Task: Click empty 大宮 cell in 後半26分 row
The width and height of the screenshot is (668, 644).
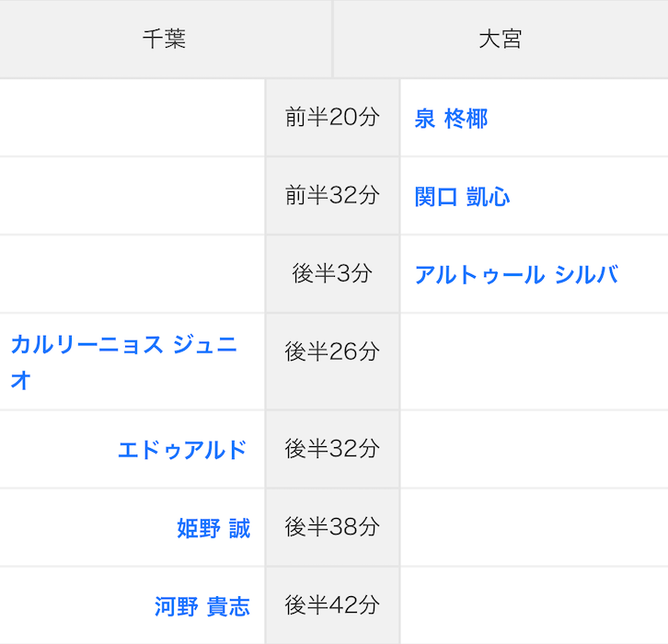Action: [x=534, y=362]
